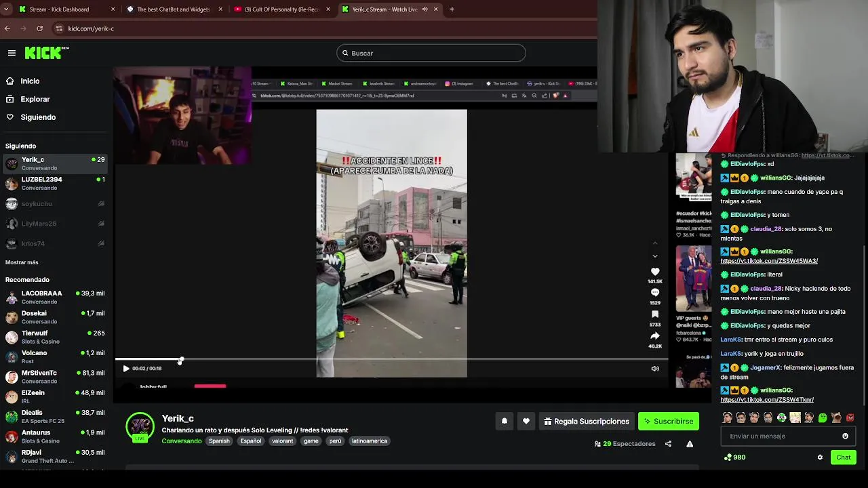Viewport: 868px width, 488px height.
Task: Open recommended channel LACOBRAAA
Action: tap(55, 297)
